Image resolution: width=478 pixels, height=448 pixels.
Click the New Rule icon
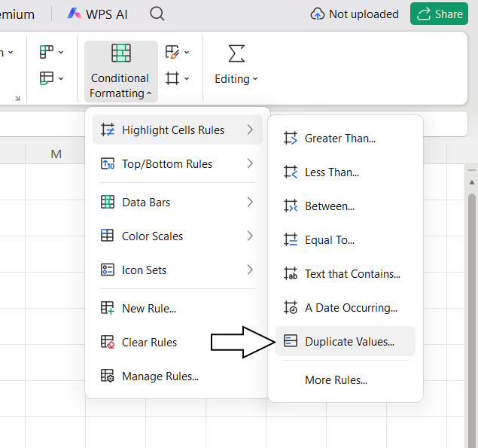[108, 308]
